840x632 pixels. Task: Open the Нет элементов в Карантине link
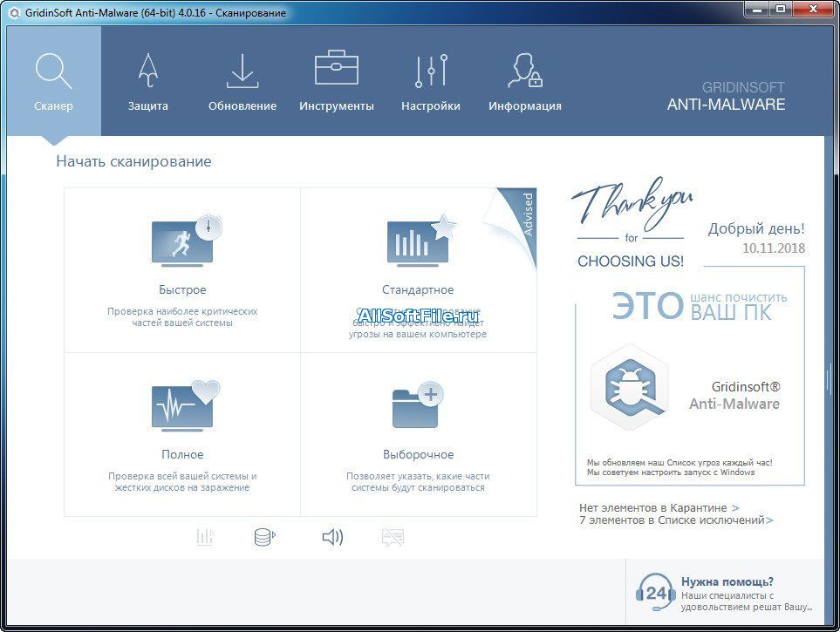click(x=659, y=507)
